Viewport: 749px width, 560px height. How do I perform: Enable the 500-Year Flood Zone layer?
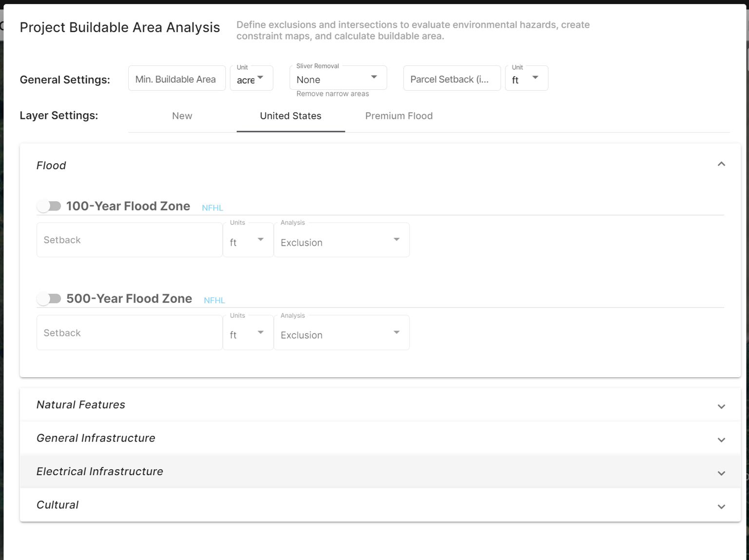tap(49, 298)
